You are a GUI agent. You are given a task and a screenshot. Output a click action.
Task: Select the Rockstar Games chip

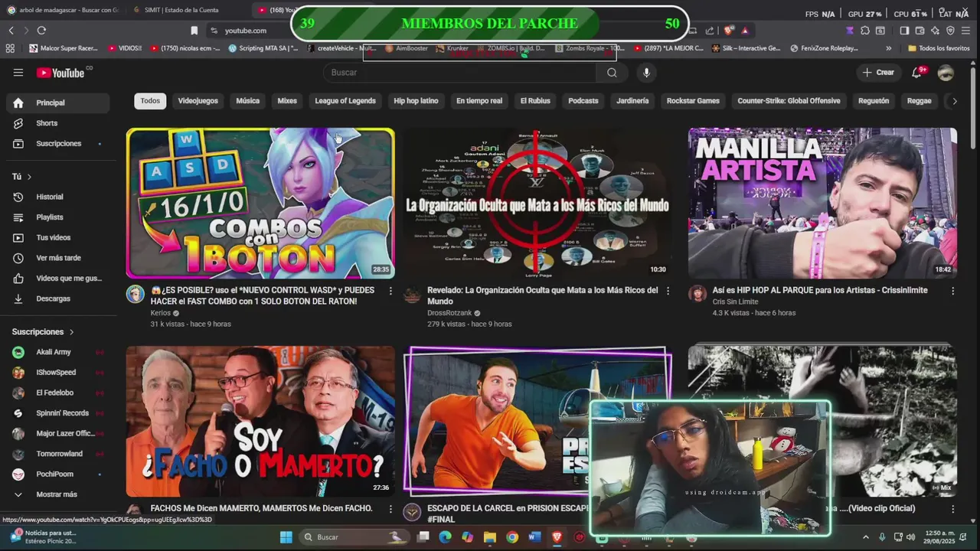coord(693,101)
